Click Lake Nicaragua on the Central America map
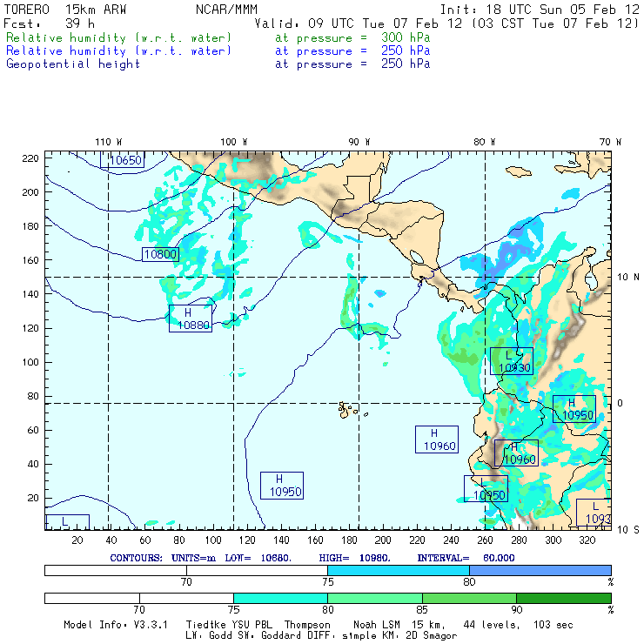This screenshot has height=644, width=644. (417, 258)
